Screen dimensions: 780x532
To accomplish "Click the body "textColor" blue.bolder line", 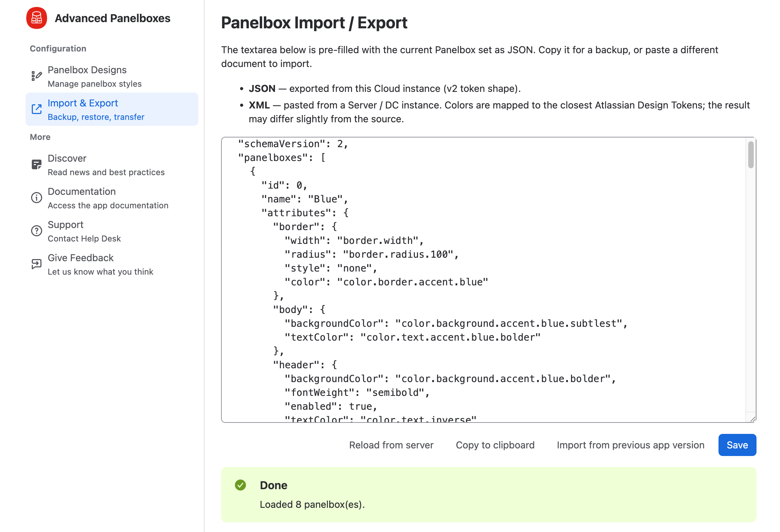I will (x=412, y=337).
